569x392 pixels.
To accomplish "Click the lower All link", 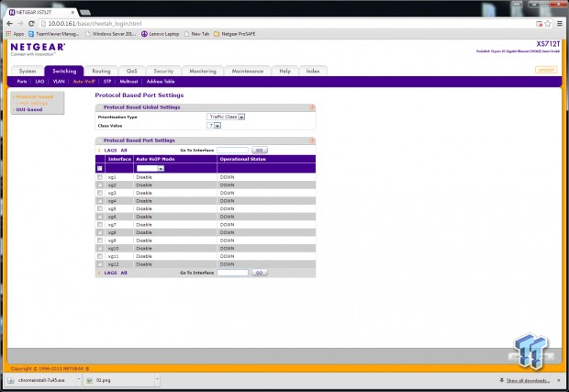I will tap(124, 273).
